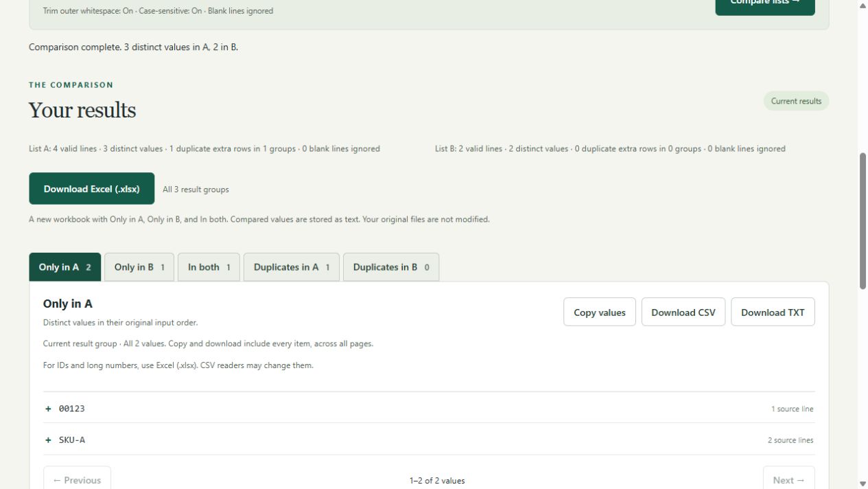Click the List B summary line

[x=610, y=148]
